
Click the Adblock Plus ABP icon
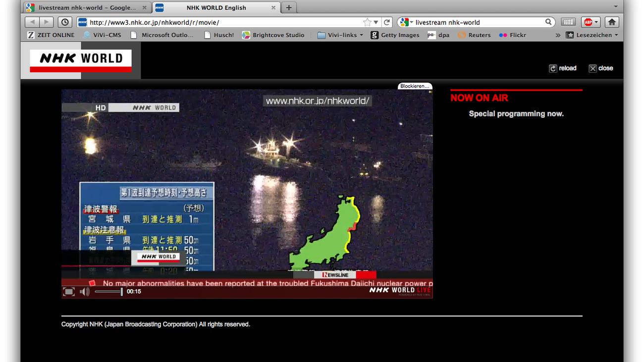point(588,22)
